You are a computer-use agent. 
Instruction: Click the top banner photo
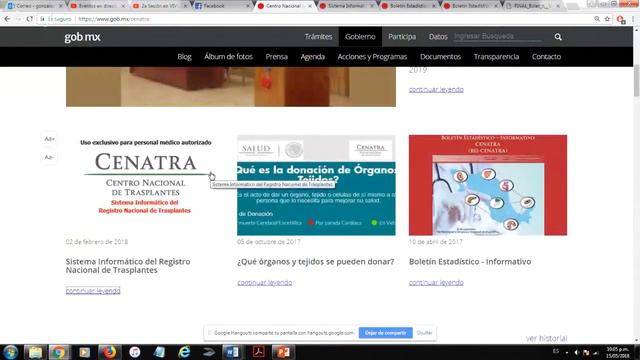(231, 87)
